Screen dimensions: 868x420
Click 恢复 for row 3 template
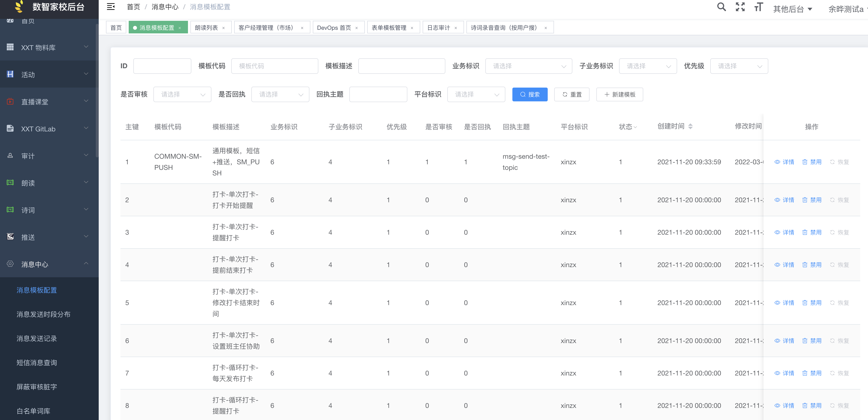click(839, 232)
